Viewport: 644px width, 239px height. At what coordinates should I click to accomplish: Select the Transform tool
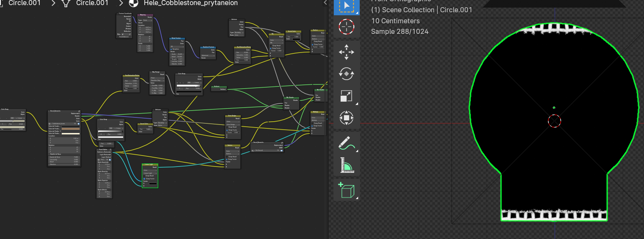click(346, 117)
